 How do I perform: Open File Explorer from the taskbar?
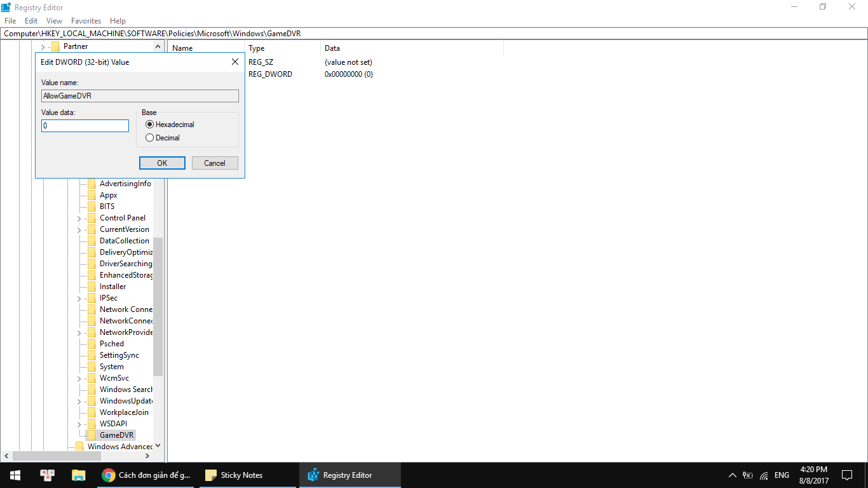[x=78, y=475]
